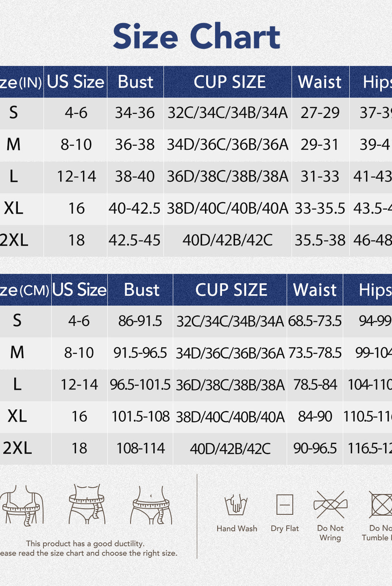Image resolution: width=392 pixels, height=586 pixels.
Task: Click CUP SIZE header in inches table
Action: click(229, 82)
